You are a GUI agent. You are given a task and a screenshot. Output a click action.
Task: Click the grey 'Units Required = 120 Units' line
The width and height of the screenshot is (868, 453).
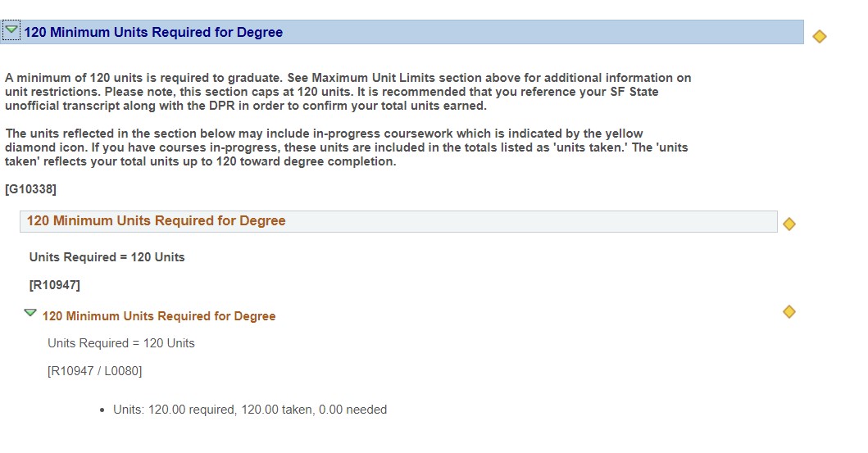point(121,343)
